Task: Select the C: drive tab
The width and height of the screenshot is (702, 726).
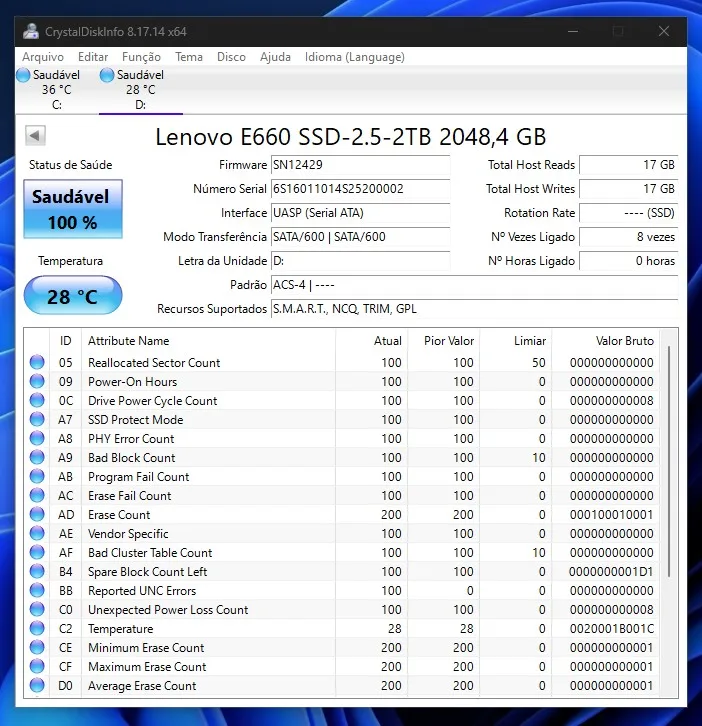Action: (56, 90)
